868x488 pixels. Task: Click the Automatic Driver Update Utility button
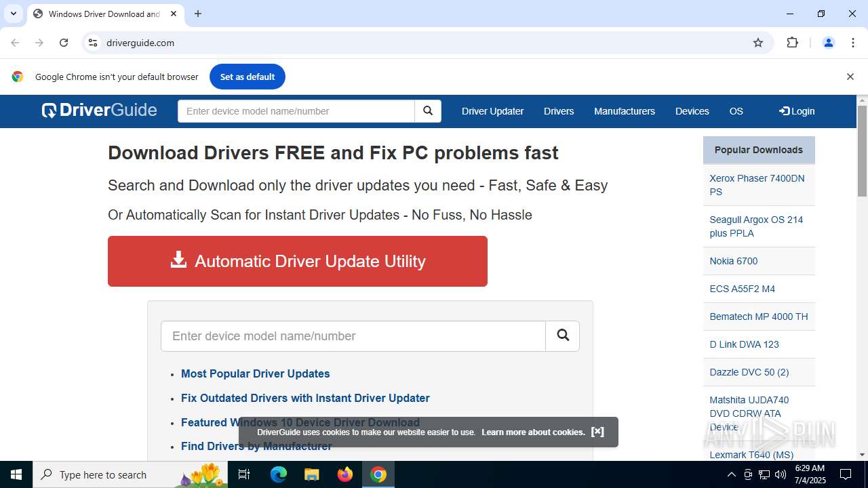click(x=298, y=261)
